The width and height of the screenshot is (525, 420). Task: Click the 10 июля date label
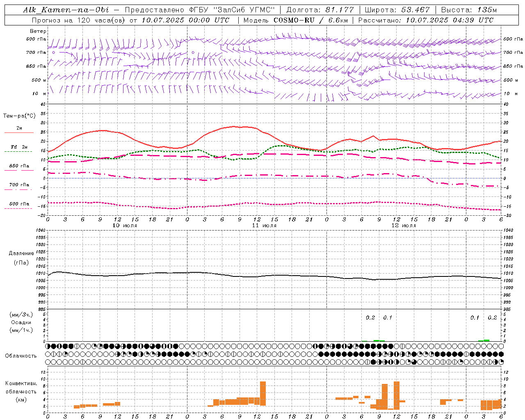(125, 225)
